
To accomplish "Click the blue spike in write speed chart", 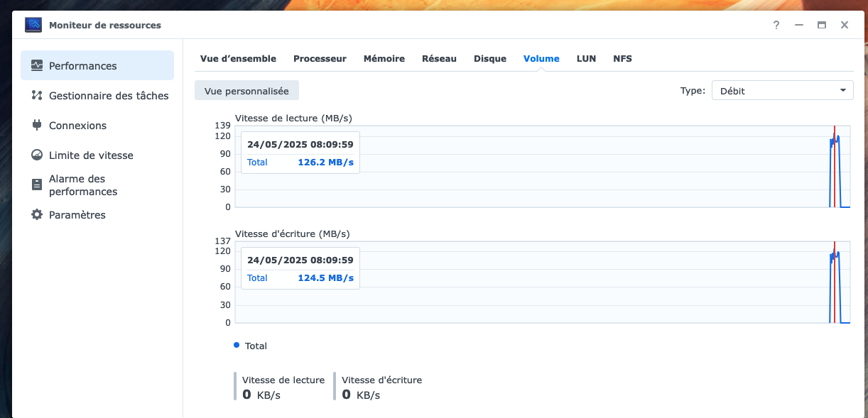I will [x=838, y=287].
